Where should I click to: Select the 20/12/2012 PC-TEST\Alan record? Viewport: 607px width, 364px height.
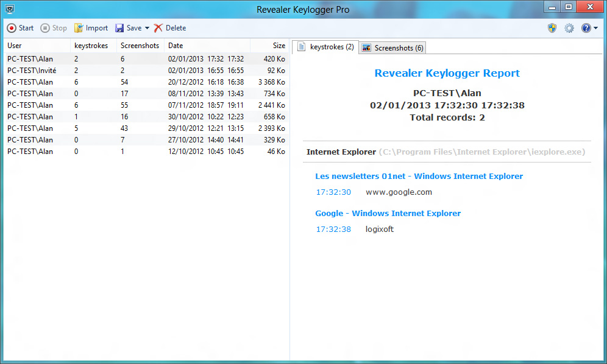point(37,82)
